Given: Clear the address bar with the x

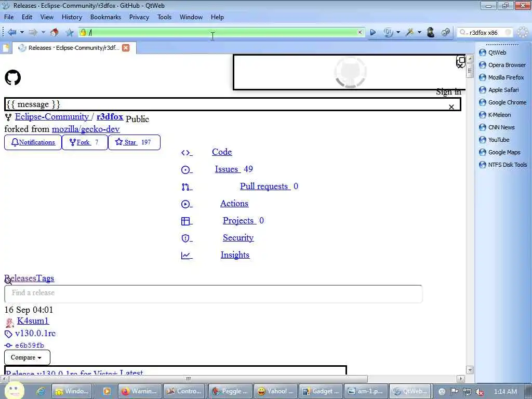Looking at the screenshot, I should 360,32.
